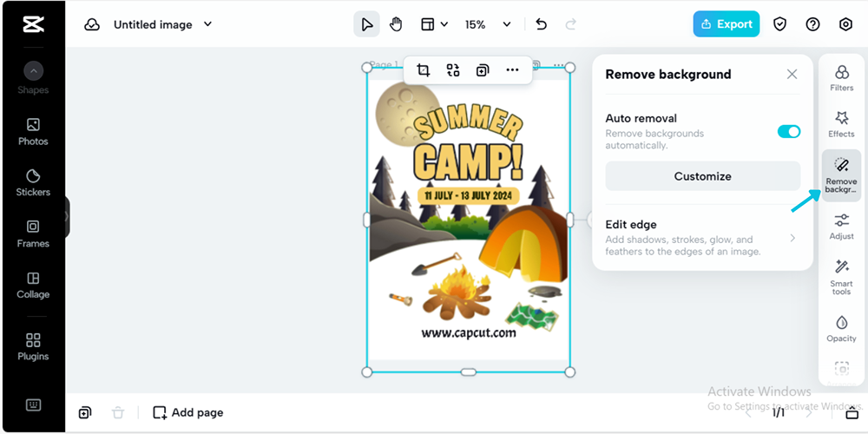
Task: Open Smart tools
Action: tap(841, 277)
